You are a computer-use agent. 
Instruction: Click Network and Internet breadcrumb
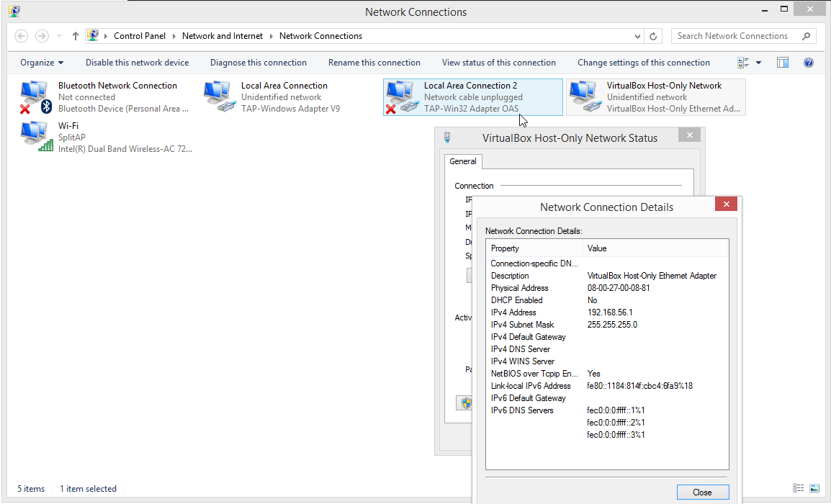pyautogui.click(x=222, y=36)
